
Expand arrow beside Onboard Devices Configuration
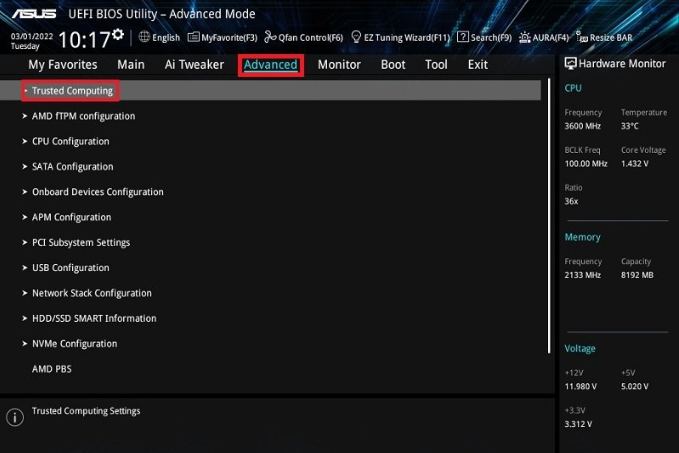click(25, 192)
